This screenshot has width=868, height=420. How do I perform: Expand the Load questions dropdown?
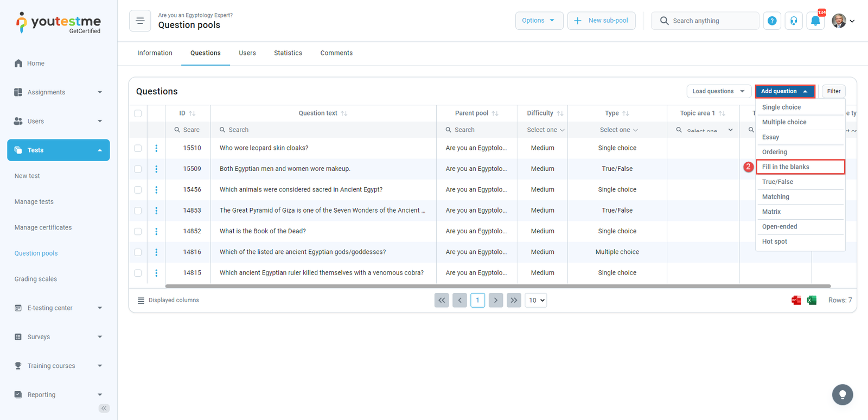click(x=718, y=91)
